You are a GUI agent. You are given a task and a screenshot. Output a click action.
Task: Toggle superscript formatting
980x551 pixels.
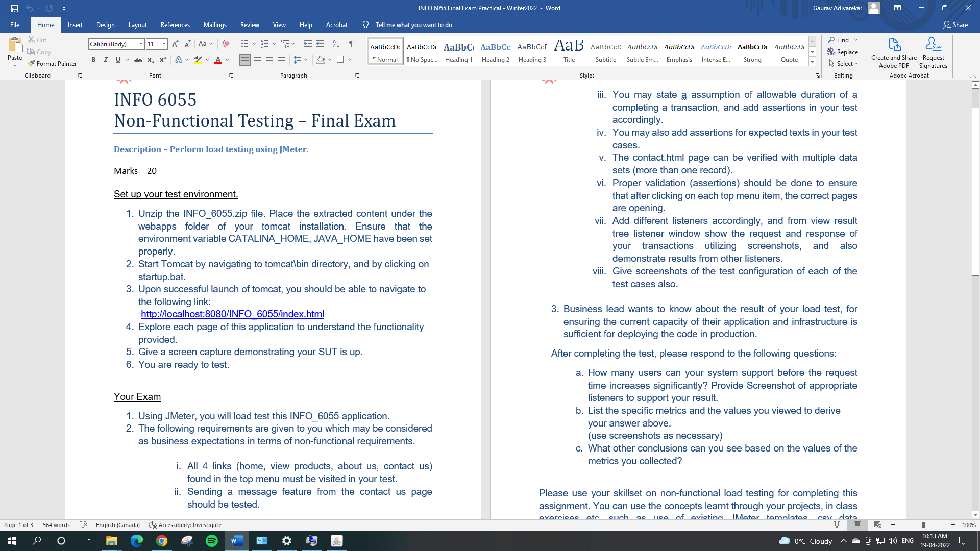(162, 60)
